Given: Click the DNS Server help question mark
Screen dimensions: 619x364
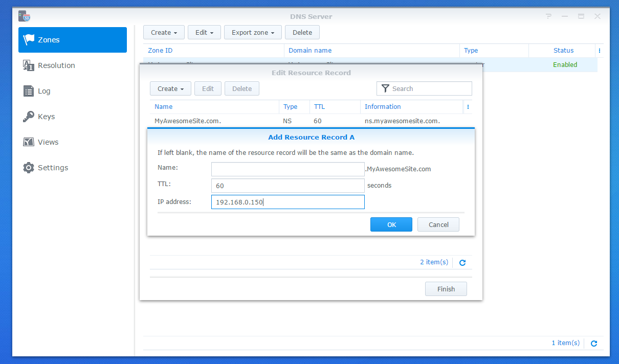Looking at the screenshot, I should coord(548,16).
